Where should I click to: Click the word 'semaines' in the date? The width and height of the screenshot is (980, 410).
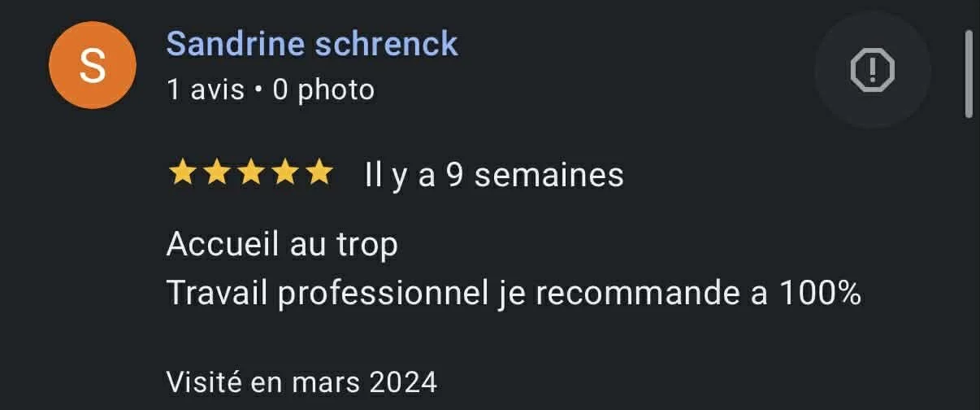click(x=549, y=175)
